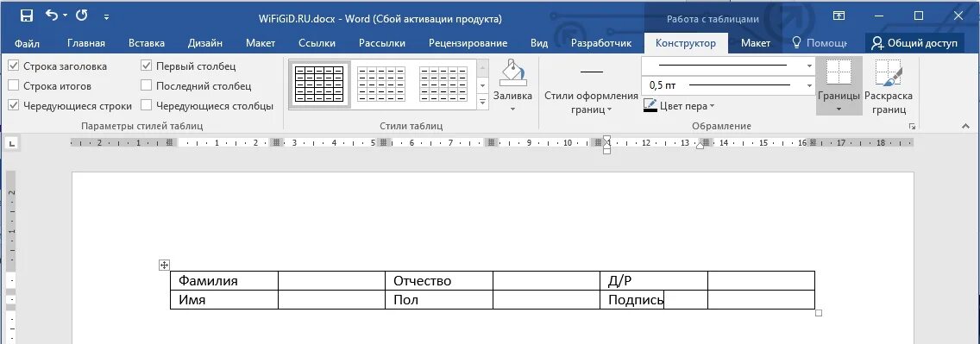This screenshot has height=344, width=980.
Task: Click the tab selector on the ruler
Action: tap(12, 144)
